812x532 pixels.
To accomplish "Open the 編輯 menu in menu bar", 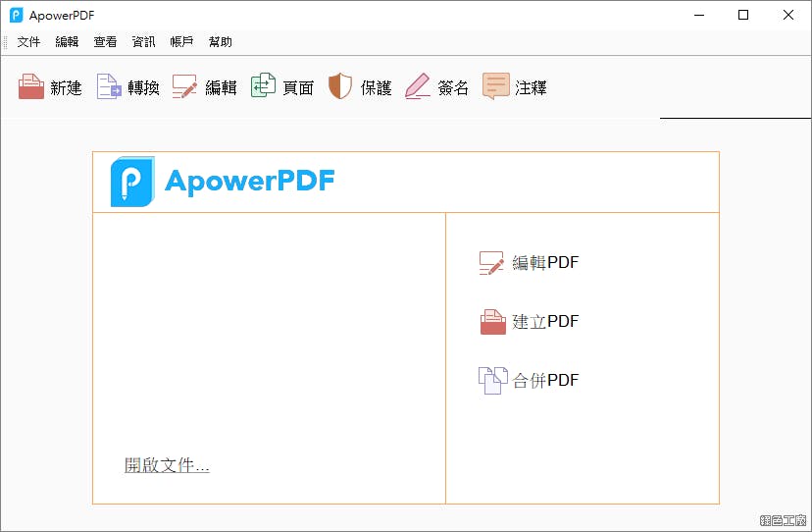I will (67, 42).
